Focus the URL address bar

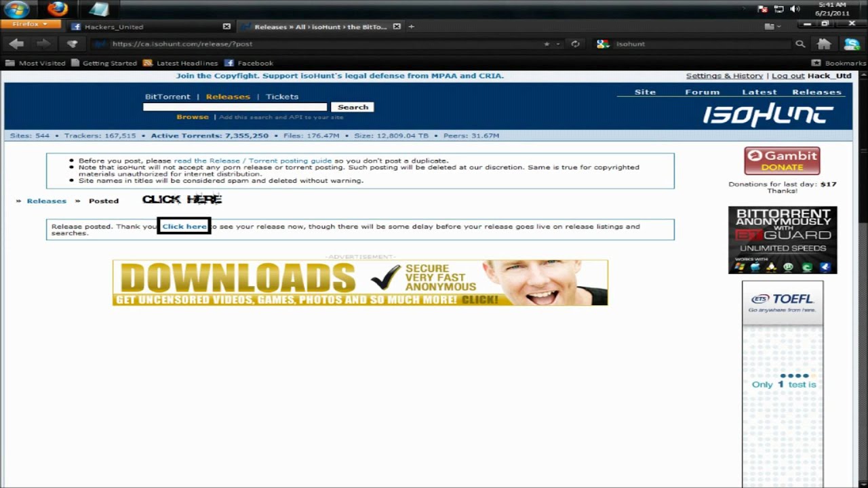click(x=325, y=44)
